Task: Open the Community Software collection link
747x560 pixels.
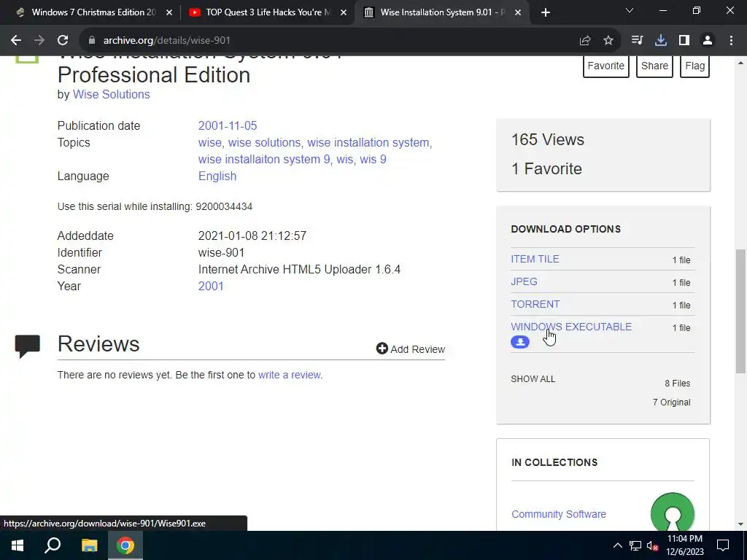Action: click(x=558, y=514)
